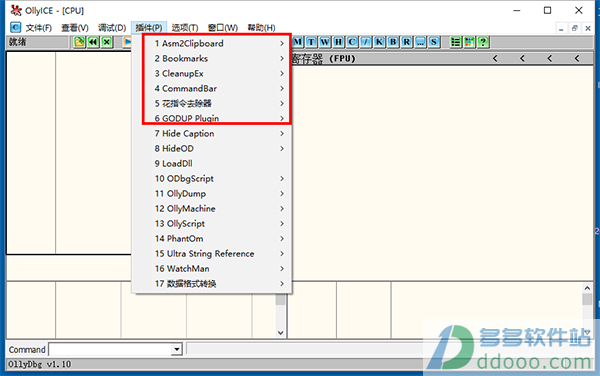Show Call stack with K button
Screen dimensions: 600x376
tap(379, 42)
